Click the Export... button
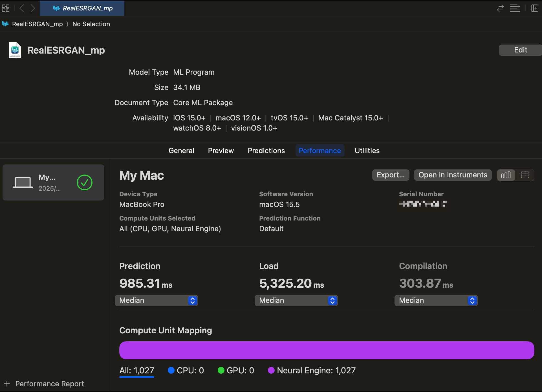542x392 pixels. [391, 175]
